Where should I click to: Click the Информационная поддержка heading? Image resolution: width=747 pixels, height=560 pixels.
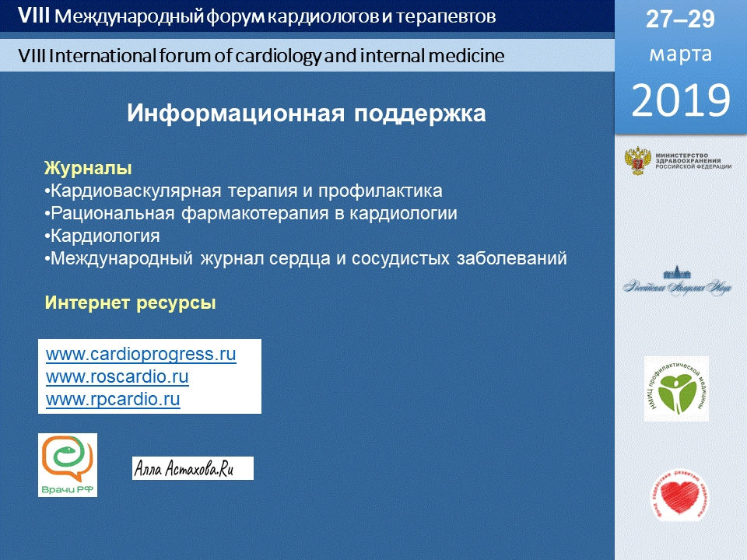pyautogui.click(x=307, y=114)
